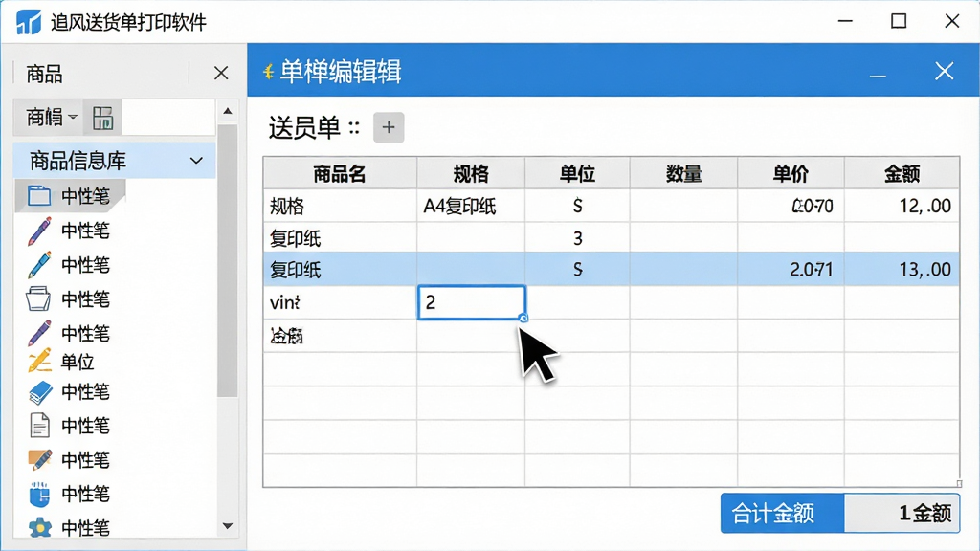This screenshot has height=551, width=980.
Task: Select the A4复印纸 cell
Action: [x=471, y=206]
